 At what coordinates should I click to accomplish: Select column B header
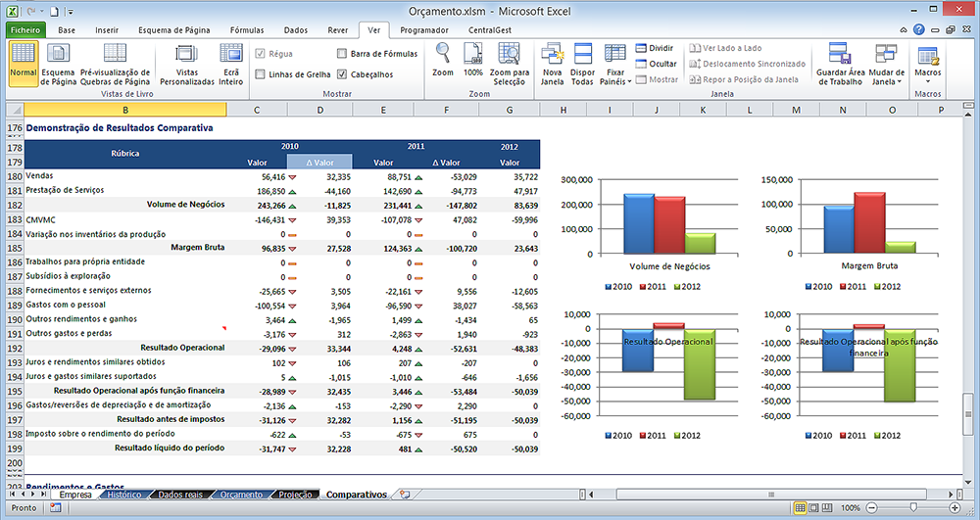click(125, 110)
